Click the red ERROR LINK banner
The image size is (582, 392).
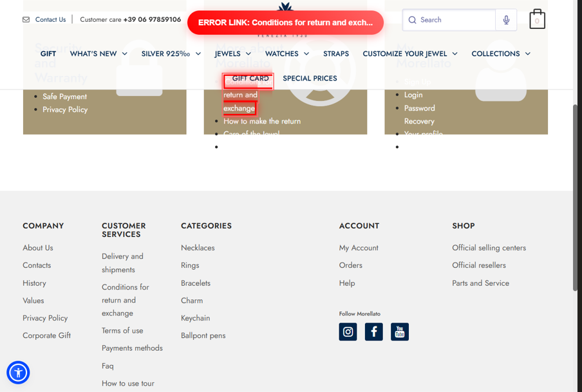pos(285,22)
